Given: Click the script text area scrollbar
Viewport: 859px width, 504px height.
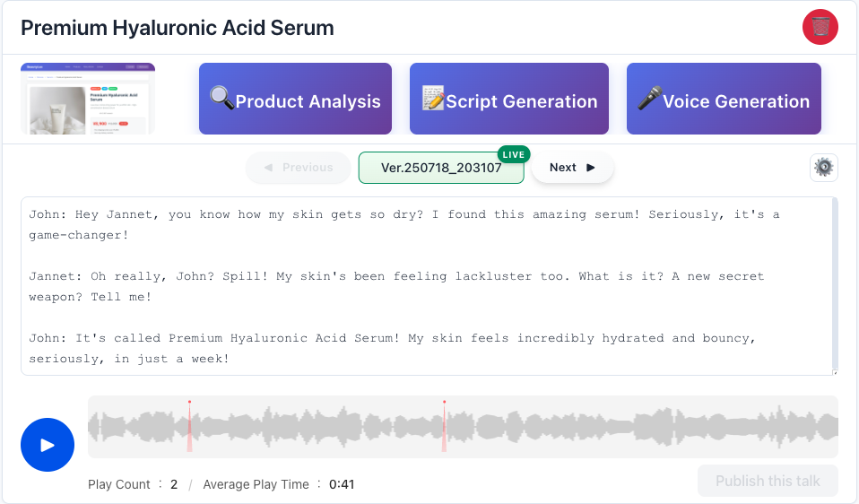Looking at the screenshot, I should click(x=835, y=283).
